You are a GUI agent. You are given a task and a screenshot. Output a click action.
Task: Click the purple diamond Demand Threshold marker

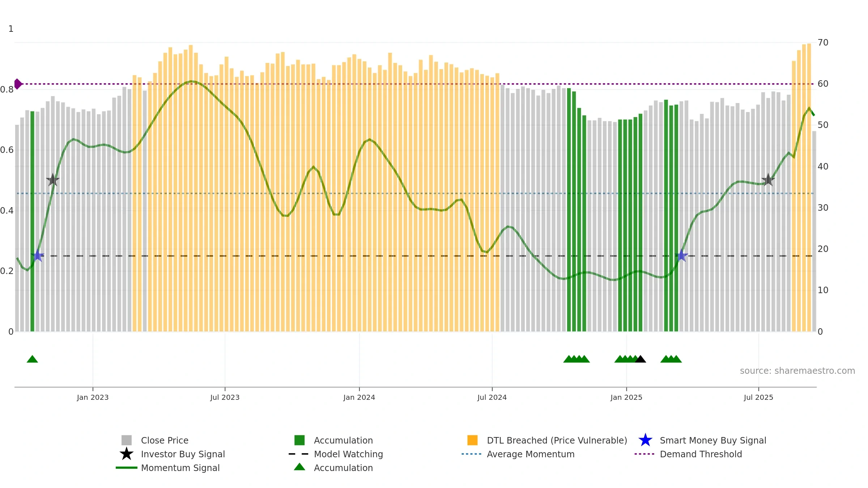point(18,84)
